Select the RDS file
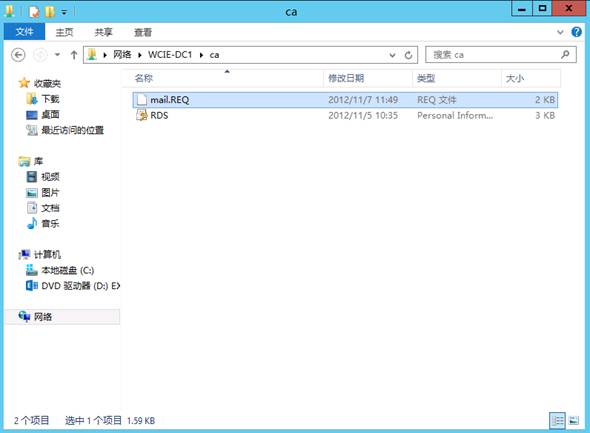 click(x=345, y=115)
